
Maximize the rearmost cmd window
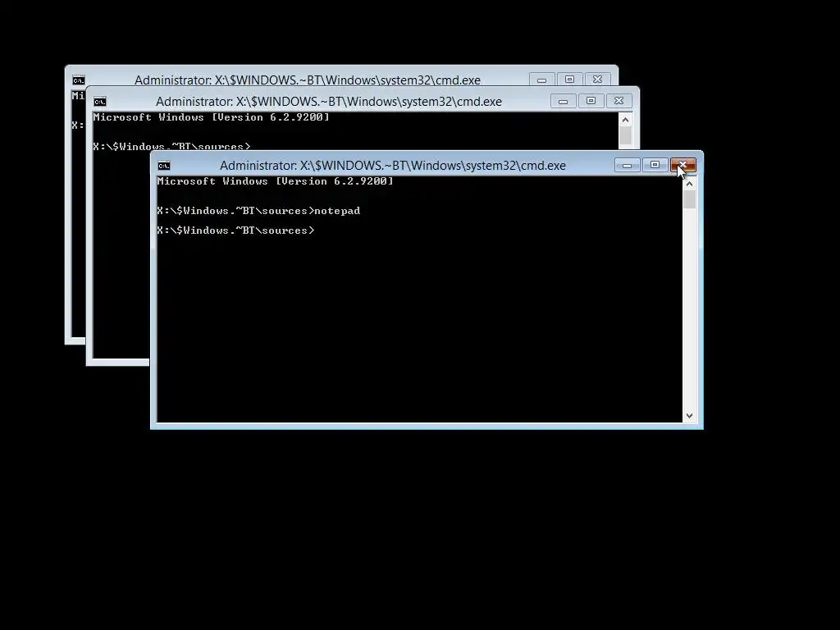point(569,80)
